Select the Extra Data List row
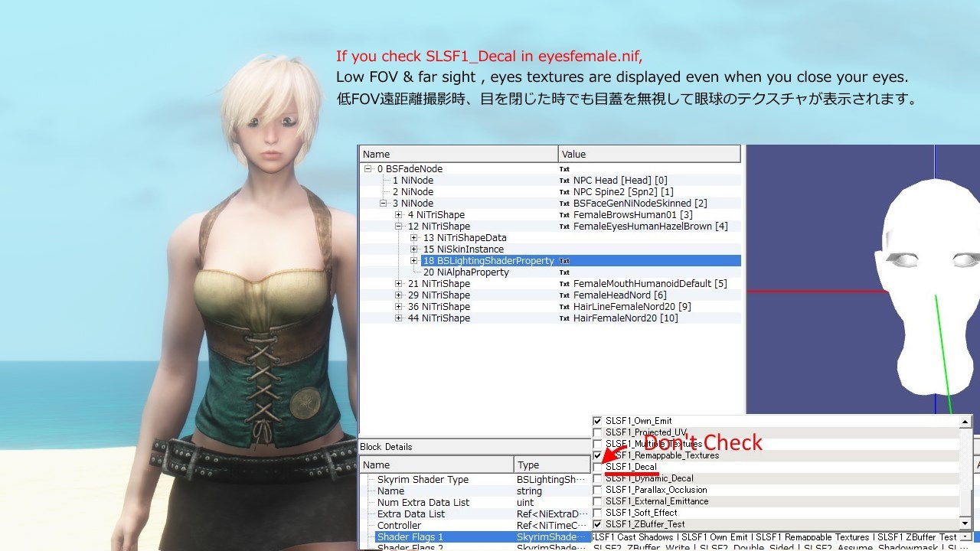 [x=475, y=514]
